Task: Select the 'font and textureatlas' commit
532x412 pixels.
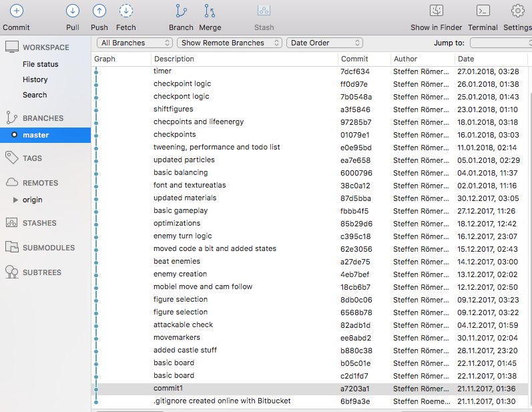Action: [x=310, y=185]
